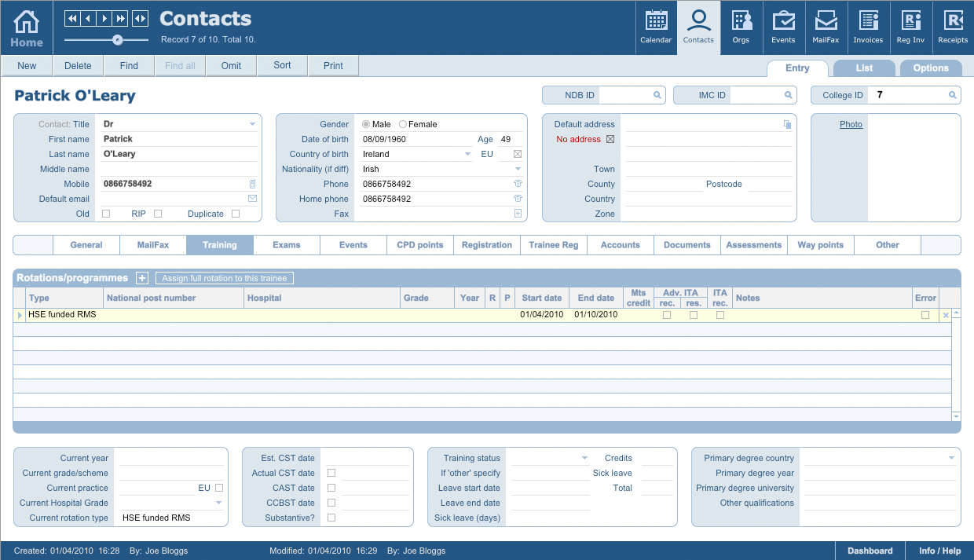Create a New contact record
This screenshot has width=974, height=560.
pyautogui.click(x=27, y=66)
